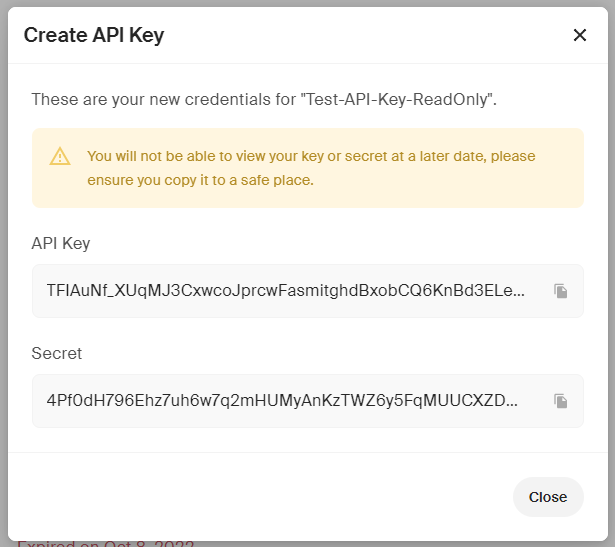Click the word "Key" in the dialog title
The width and height of the screenshot is (615, 547).
pos(146,35)
